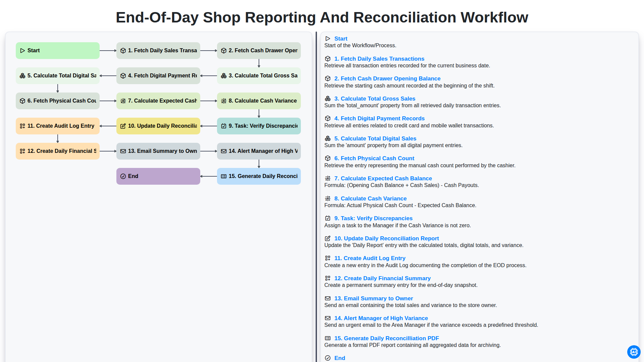Click text 'Formula: Actual Physical Cash Count - Expected Cash Balance.'
Screen dimensions: 644x362
pyautogui.click(x=400, y=205)
